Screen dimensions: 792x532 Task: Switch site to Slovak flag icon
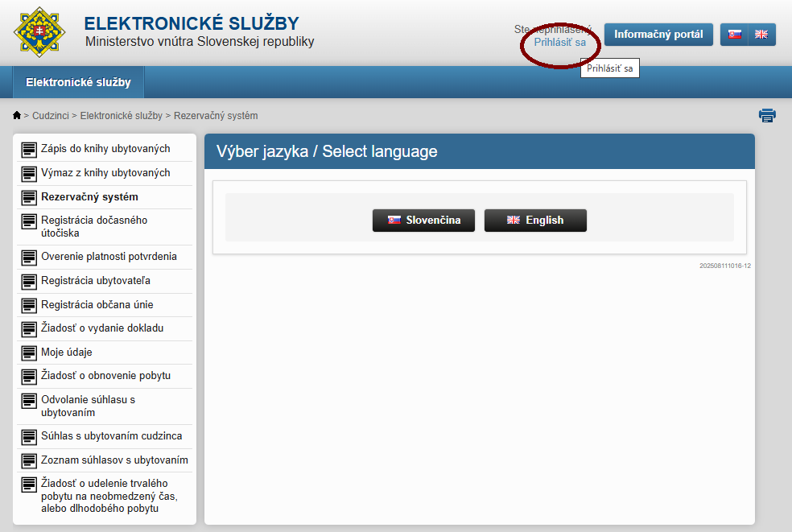click(x=734, y=35)
